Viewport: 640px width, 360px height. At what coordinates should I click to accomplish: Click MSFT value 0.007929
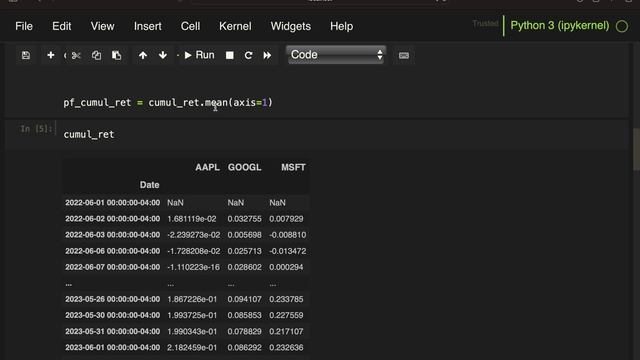click(x=286, y=219)
